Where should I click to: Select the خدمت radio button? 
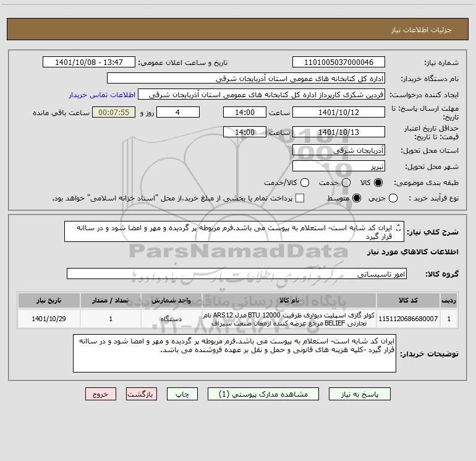[x=346, y=183]
